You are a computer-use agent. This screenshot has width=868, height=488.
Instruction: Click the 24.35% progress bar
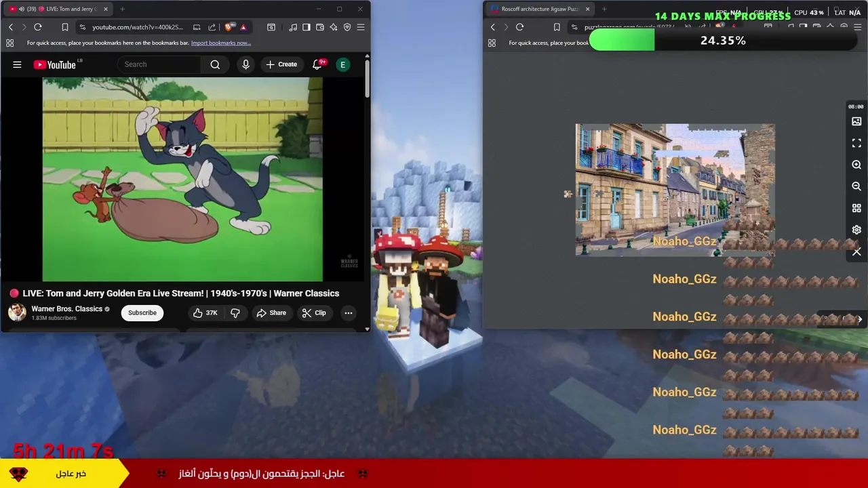pos(723,41)
